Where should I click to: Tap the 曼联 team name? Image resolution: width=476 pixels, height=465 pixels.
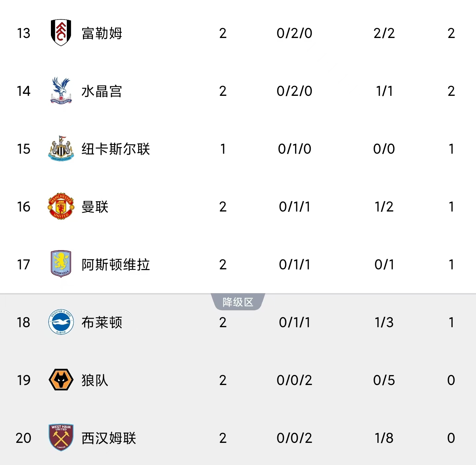pyautogui.click(x=95, y=207)
